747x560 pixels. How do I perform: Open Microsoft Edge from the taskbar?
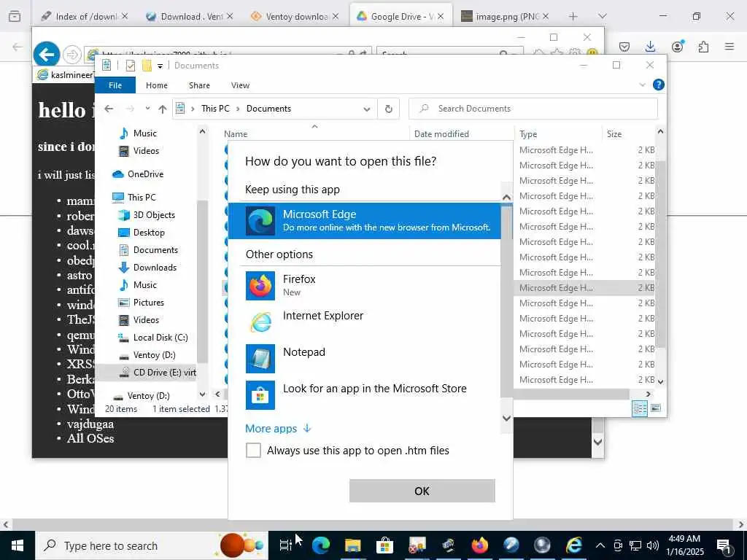321,545
